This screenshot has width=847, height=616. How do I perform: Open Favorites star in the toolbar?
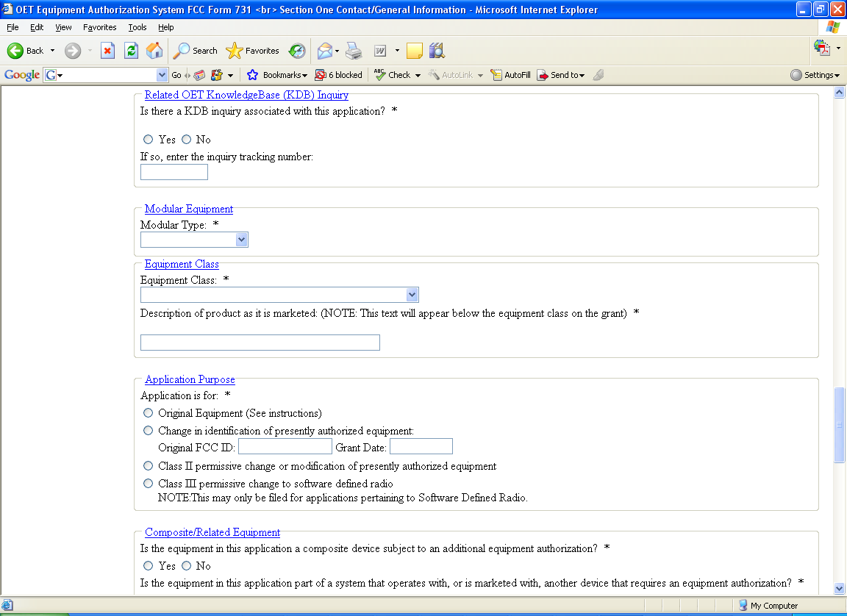click(234, 51)
